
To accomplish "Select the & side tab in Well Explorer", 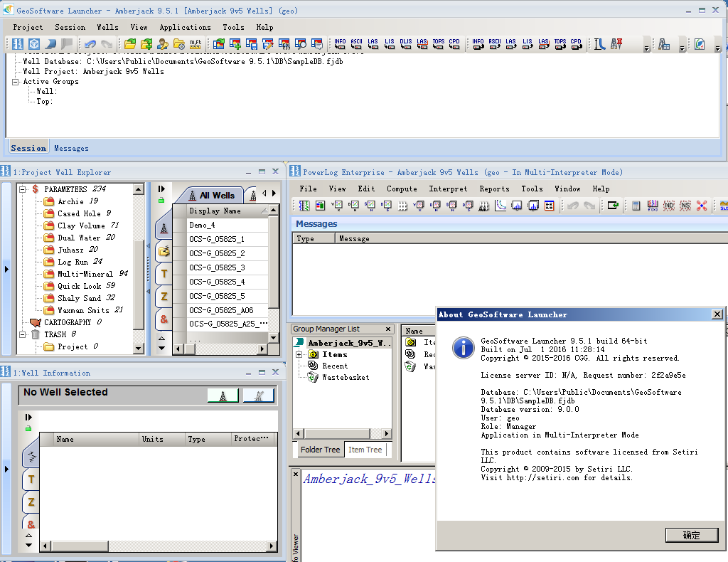I will click(x=164, y=319).
